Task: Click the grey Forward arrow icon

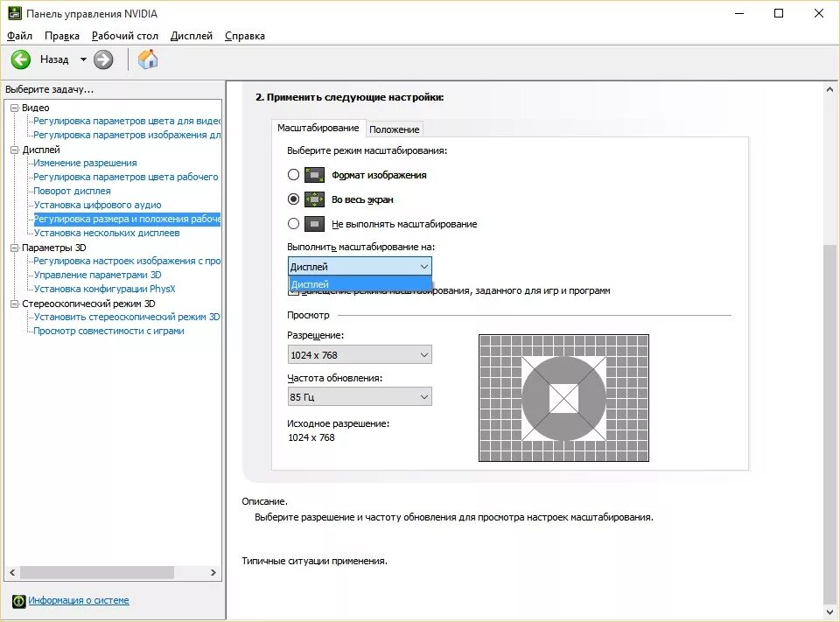Action: (103, 59)
